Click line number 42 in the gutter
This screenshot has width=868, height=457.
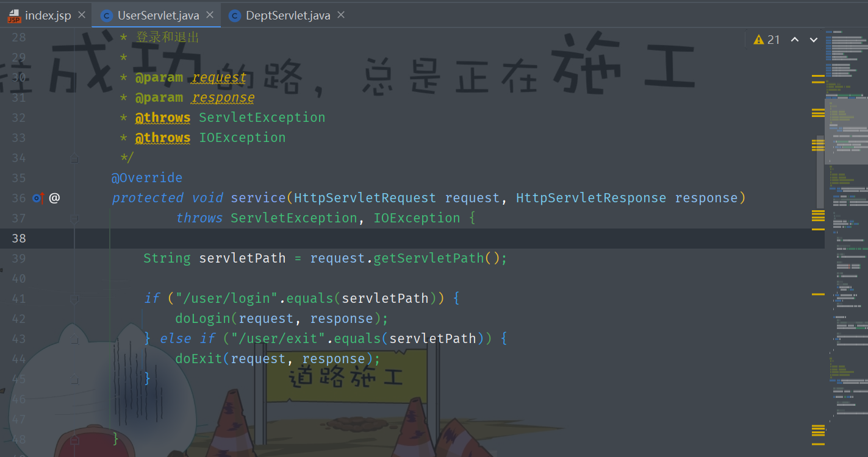(x=19, y=319)
